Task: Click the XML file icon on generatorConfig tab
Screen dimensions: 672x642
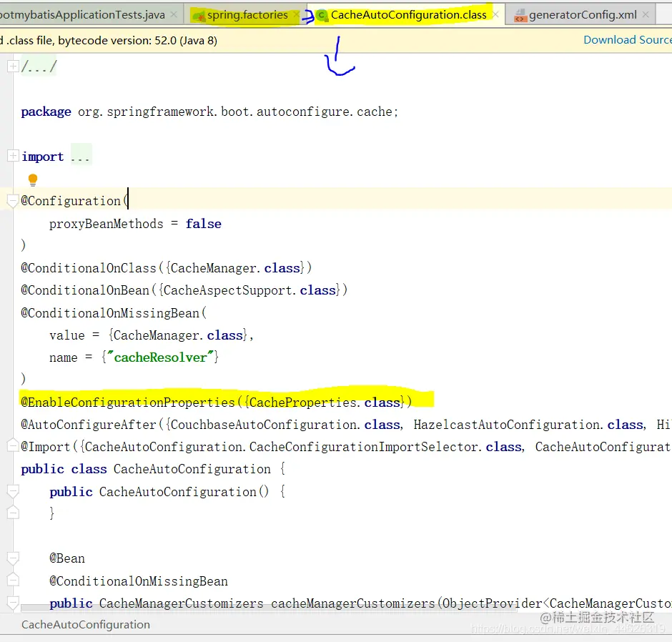Action: pyautogui.click(x=520, y=16)
